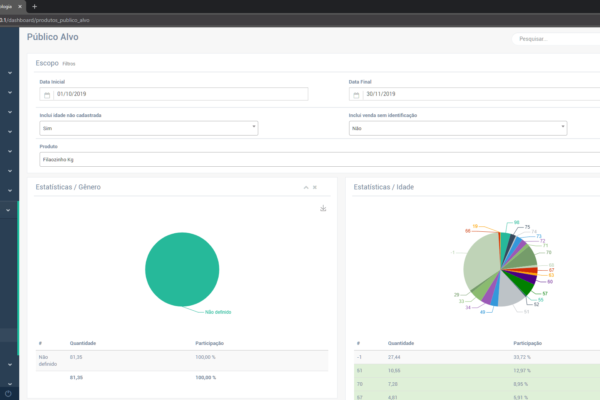Click the 'Não definido' pie label
This screenshot has height=400, width=600.
pyautogui.click(x=218, y=312)
